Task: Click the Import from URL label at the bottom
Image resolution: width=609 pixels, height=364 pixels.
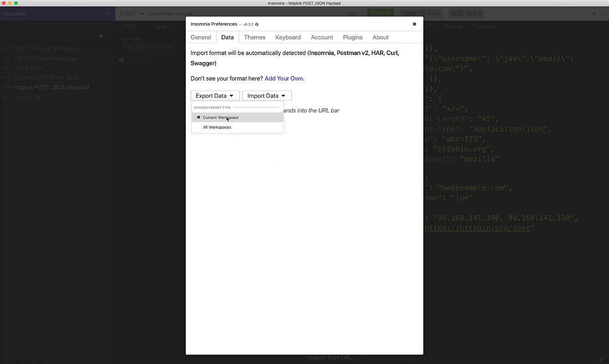Action: coord(330,358)
